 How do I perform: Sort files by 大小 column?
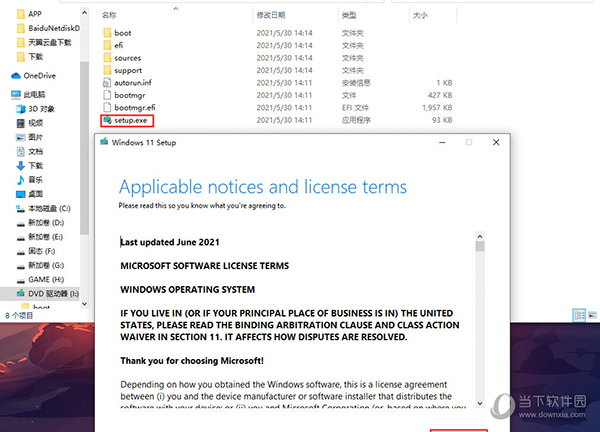point(420,15)
